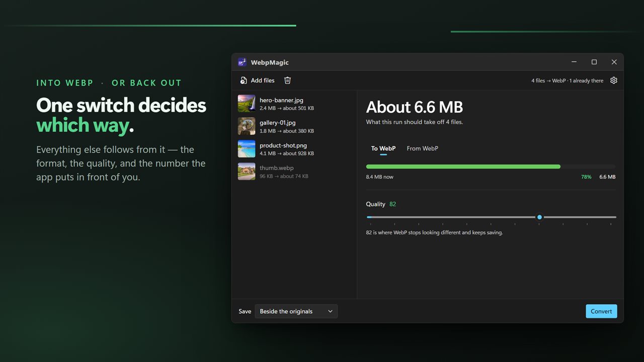Click the '2.4 MB → about 501 KB' text
Image resolution: width=644 pixels, height=362 pixels.
[287, 108]
